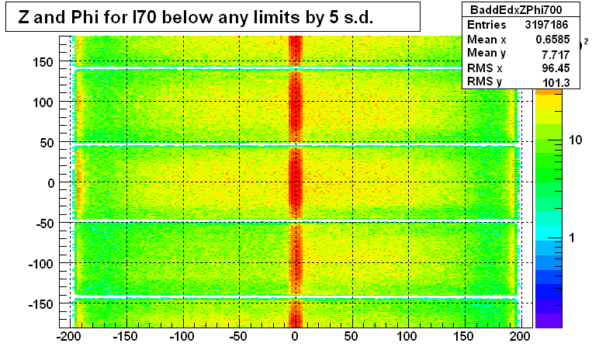Screen dimensions: 592x364
Task: Pick the violet band at palette bottom
Action: pyautogui.click(x=549, y=321)
